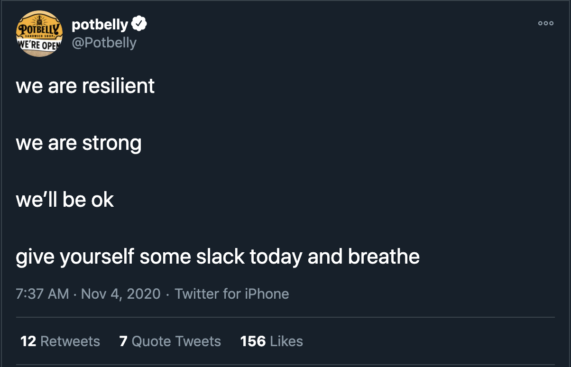
Task: Click the word slack in the tweet
Action: [x=220, y=256]
